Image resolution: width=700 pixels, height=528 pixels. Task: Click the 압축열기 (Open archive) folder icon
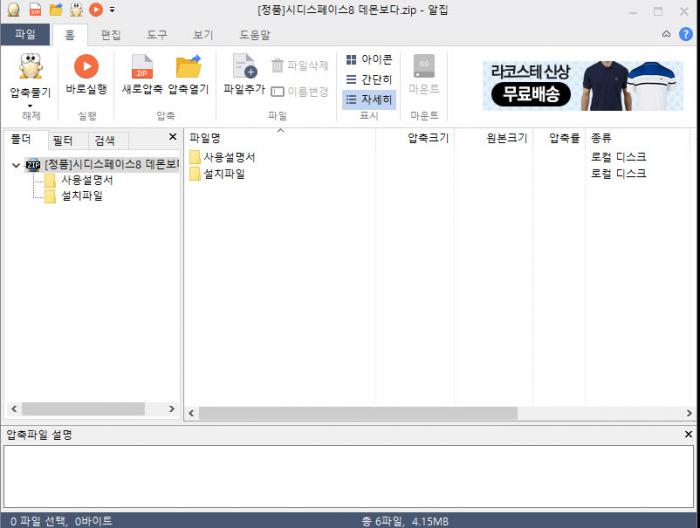tap(188, 67)
